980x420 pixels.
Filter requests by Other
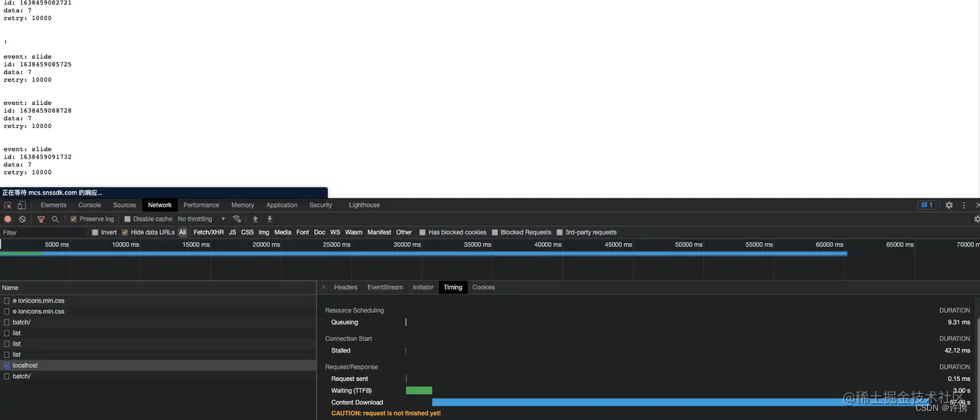point(404,232)
